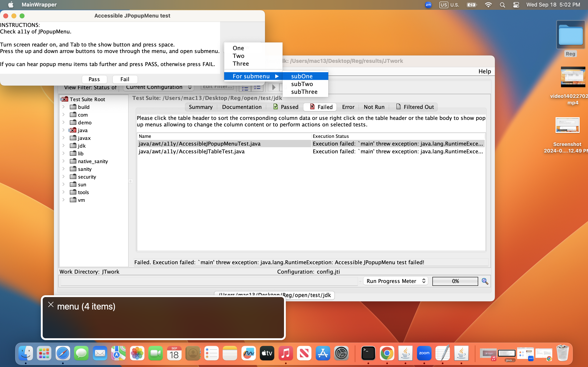Select subTwo in the submenu
588x367 pixels.
tap(302, 84)
